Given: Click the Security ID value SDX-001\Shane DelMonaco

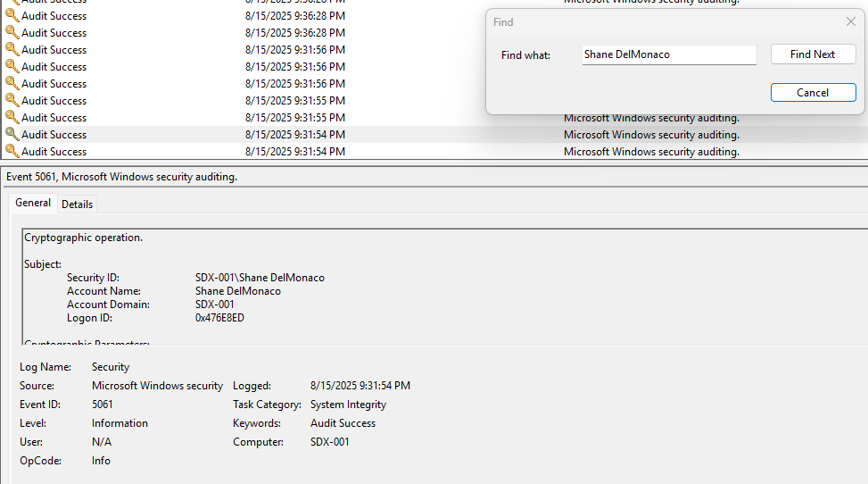Looking at the screenshot, I should [260, 278].
